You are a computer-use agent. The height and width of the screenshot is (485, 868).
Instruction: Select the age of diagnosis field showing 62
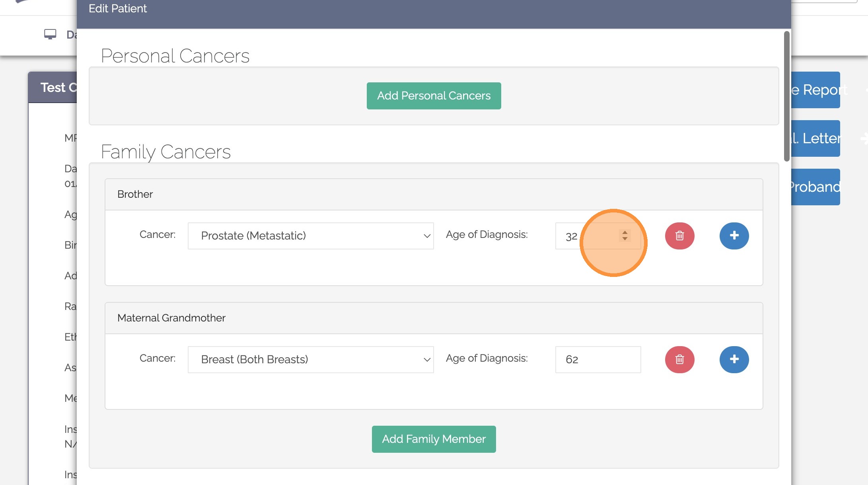(x=598, y=359)
